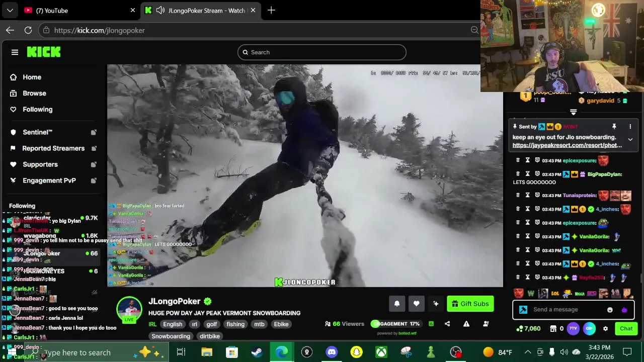The image size is (644, 362).
Task: Show hidden system tray icons
Action: click(528, 352)
